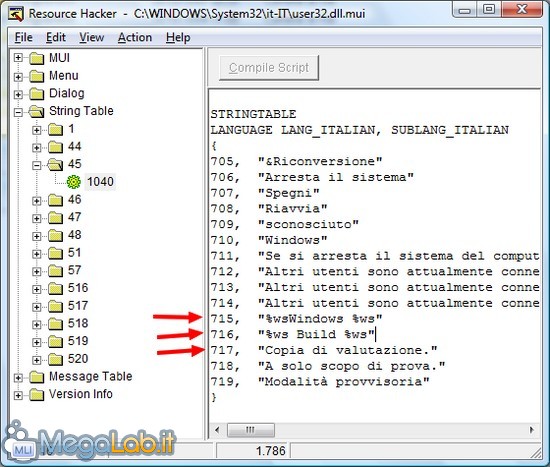Image resolution: width=550 pixels, height=467 pixels.
Task: Expand the Message Table node
Action: point(18,378)
